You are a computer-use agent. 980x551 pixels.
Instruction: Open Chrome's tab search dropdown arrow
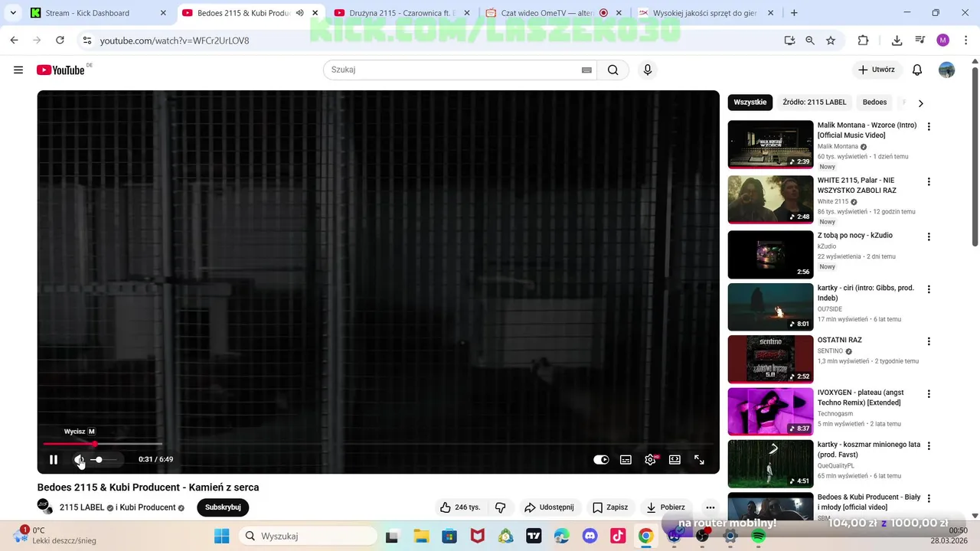(13, 13)
